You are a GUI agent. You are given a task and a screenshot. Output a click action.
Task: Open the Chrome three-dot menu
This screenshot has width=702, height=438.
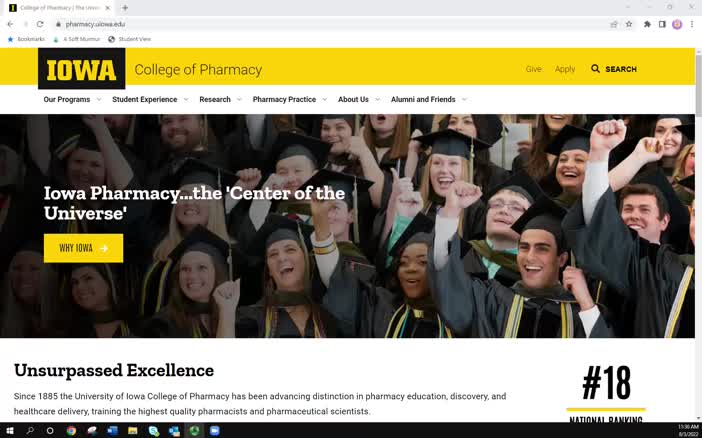(692, 24)
